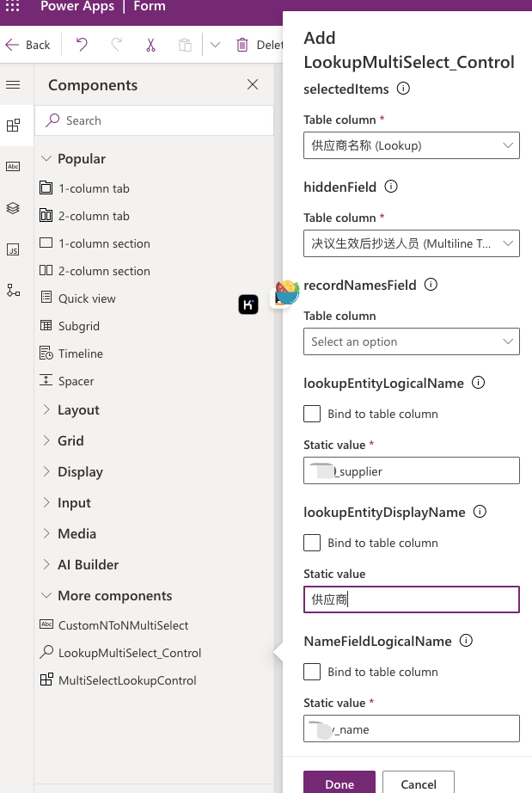The image size is (532, 793).
Task: Select the layers icon in the sidebar
Action: pos(13,208)
